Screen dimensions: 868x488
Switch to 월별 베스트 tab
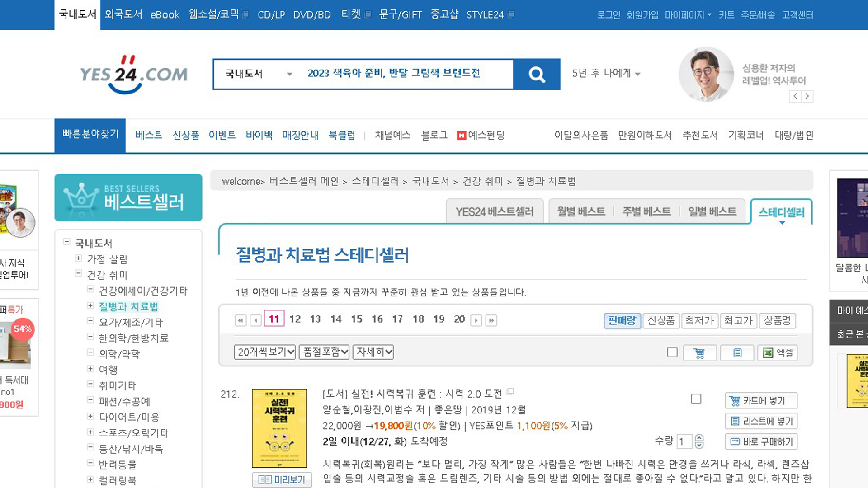point(581,211)
